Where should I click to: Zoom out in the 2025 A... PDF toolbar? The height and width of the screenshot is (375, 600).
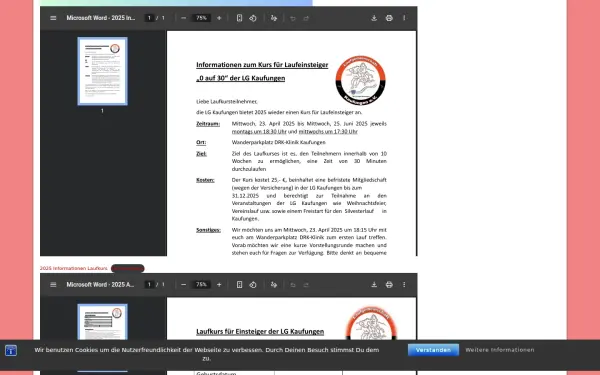(184, 285)
